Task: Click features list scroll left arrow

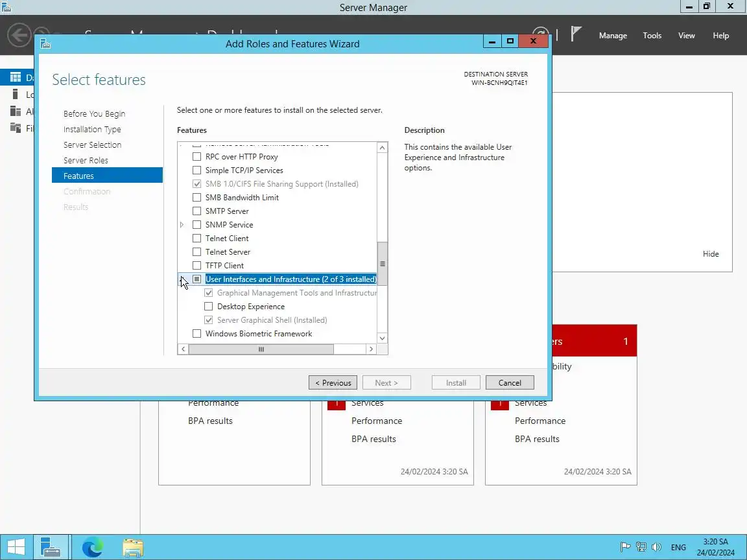Action: (184, 349)
